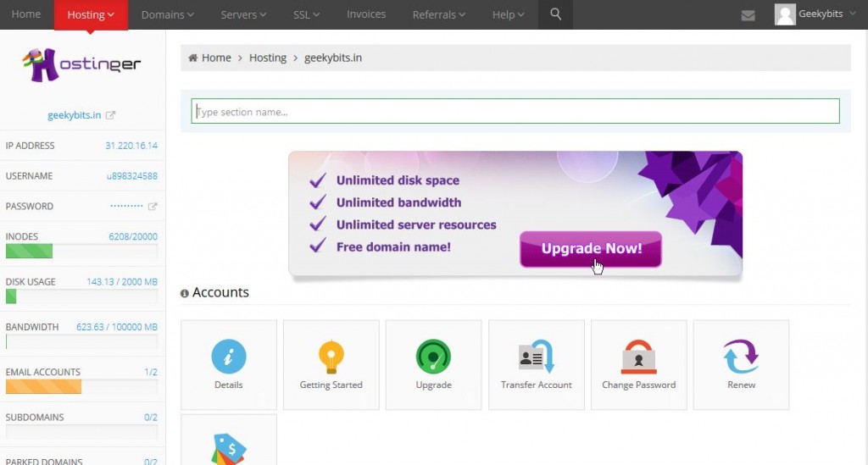
Task: Click the external link icon beside geekybits.in
Action: (111, 115)
